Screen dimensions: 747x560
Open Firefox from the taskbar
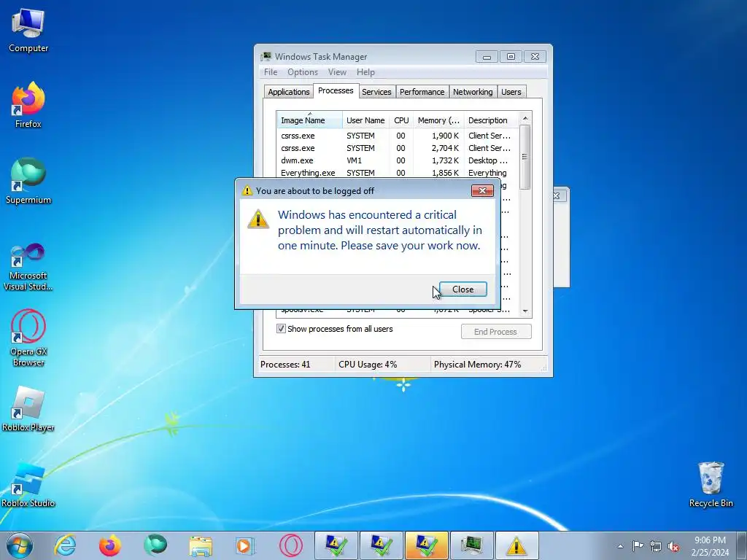(110, 545)
